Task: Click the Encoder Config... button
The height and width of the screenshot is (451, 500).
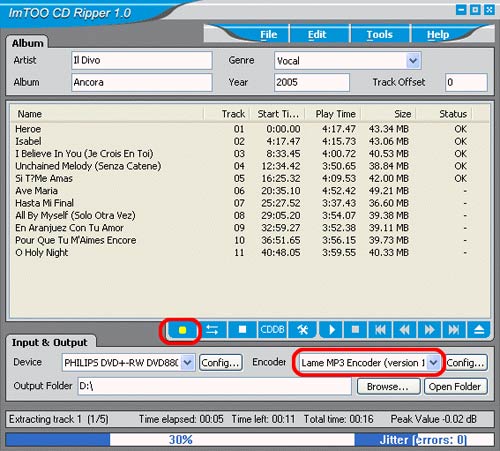Action: (466, 362)
